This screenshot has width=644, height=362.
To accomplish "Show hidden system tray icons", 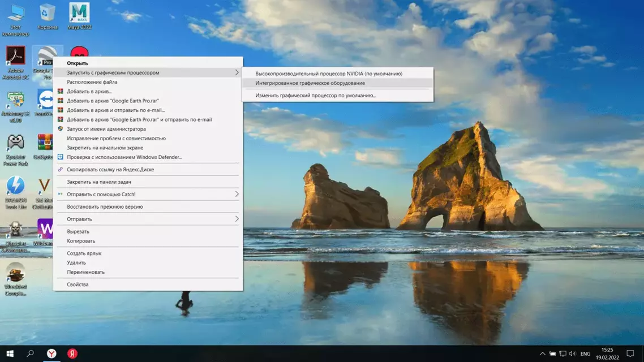I will click(x=542, y=354).
